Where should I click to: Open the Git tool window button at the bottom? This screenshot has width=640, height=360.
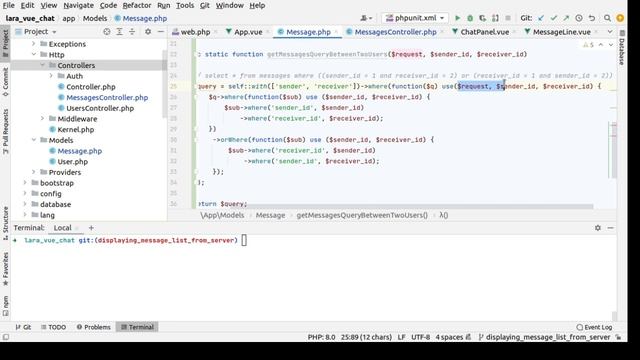23,327
